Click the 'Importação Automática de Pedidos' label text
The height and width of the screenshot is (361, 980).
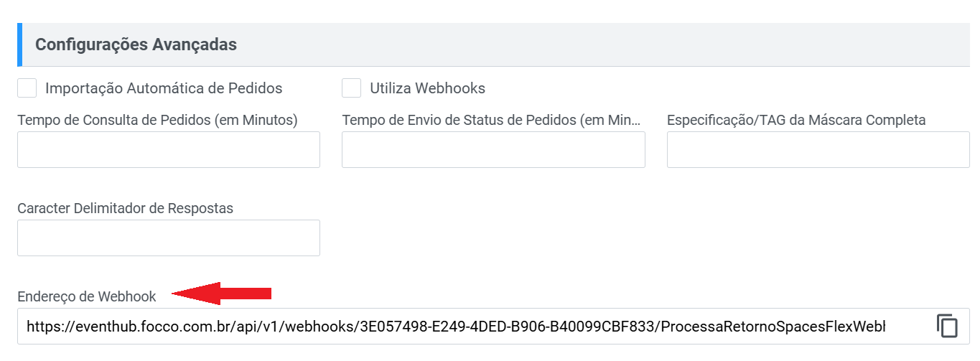tap(164, 88)
